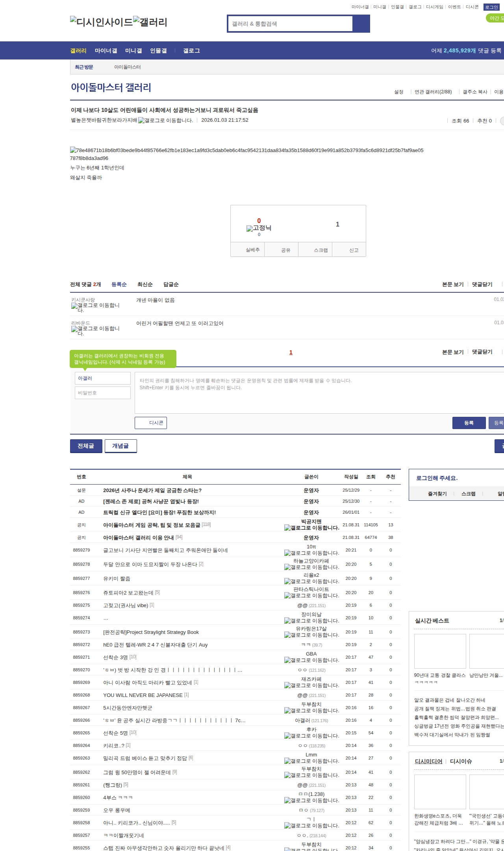504x851 pixels.
Task: Click the 비밀번호 password field
Action: tap(103, 393)
